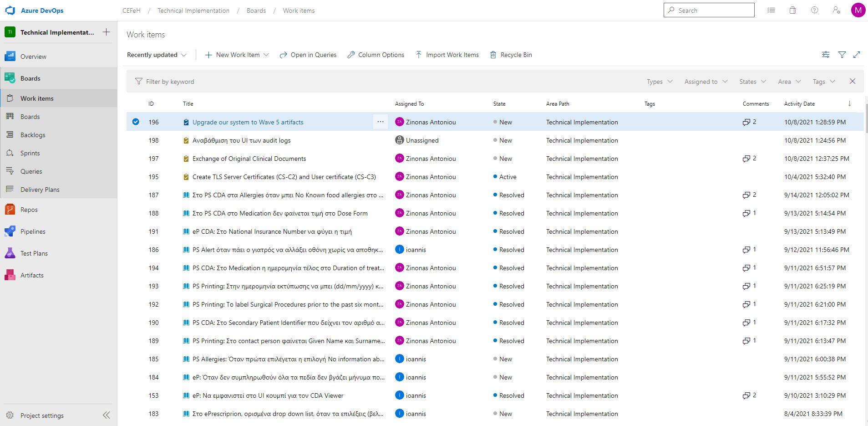This screenshot has height=426, width=868.
Task: Enter full screen mode with expand icon
Action: [x=857, y=55]
